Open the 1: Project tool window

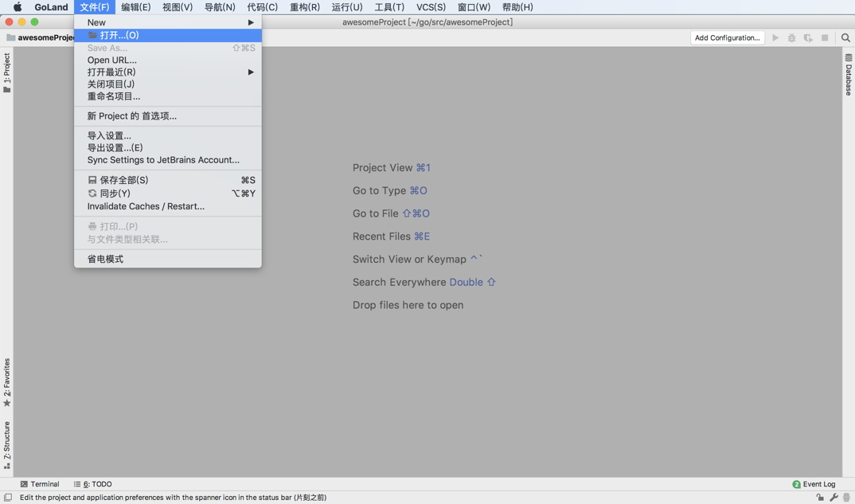pos(6,72)
